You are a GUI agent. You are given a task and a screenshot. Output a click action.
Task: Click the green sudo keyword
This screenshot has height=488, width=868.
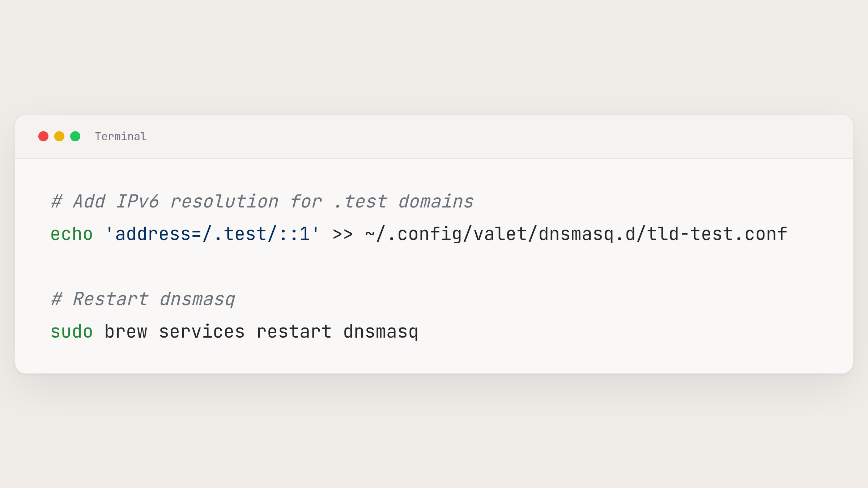[72, 331]
